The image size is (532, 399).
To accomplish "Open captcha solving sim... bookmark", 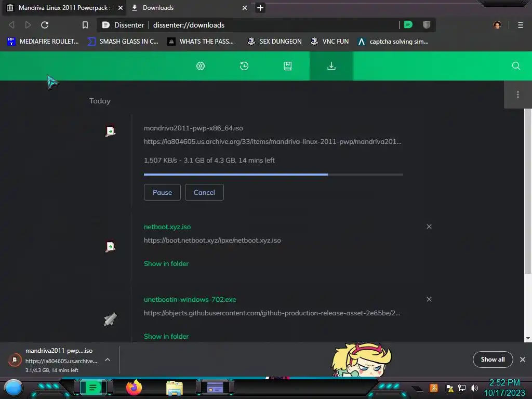I will point(393,42).
